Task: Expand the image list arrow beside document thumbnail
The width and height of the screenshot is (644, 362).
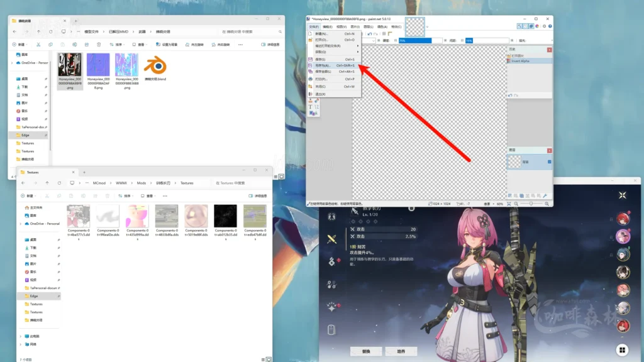Action: coord(430,27)
